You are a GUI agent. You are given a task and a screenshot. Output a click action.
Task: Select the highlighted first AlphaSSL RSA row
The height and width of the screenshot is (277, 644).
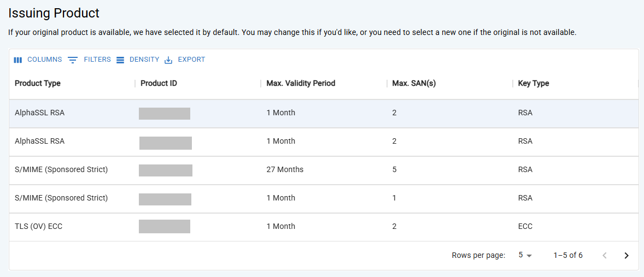[x=324, y=113]
